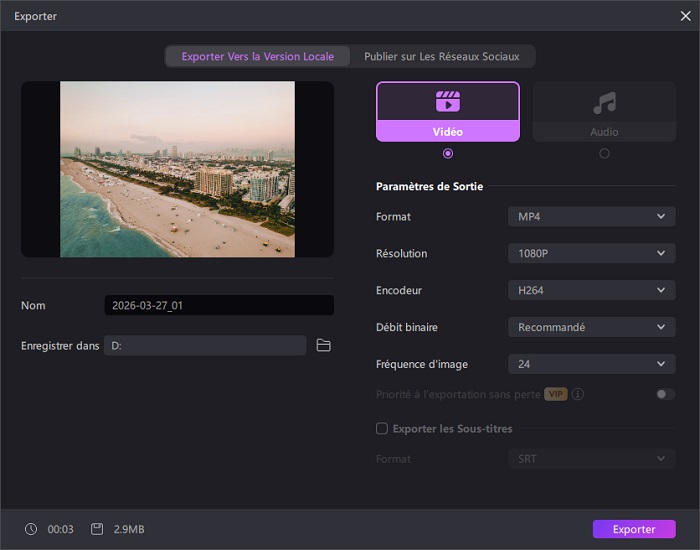The height and width of the screenshot is (550, 700).
Task: Expand the Résolution 1080P dropdown
Action: tap(591, 253)
